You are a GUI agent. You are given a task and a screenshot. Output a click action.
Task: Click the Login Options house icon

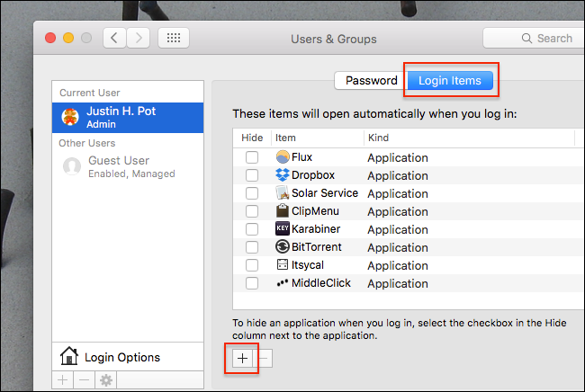tap(69, 356)
